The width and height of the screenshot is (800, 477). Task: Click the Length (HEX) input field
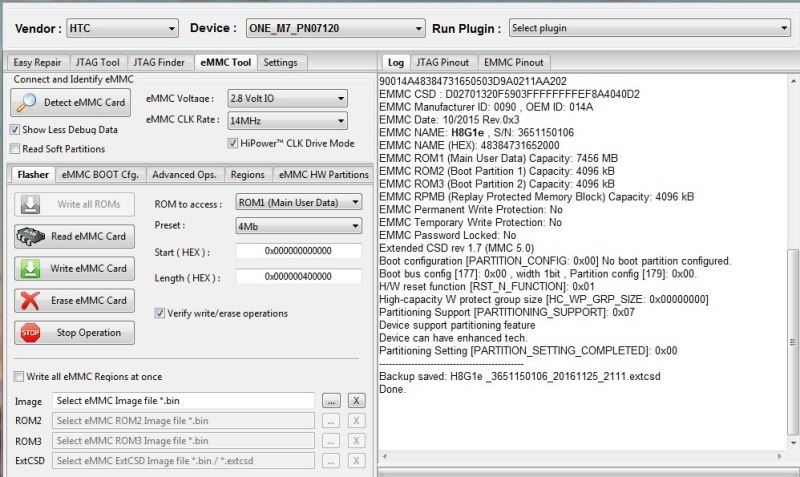click(298, 276)
